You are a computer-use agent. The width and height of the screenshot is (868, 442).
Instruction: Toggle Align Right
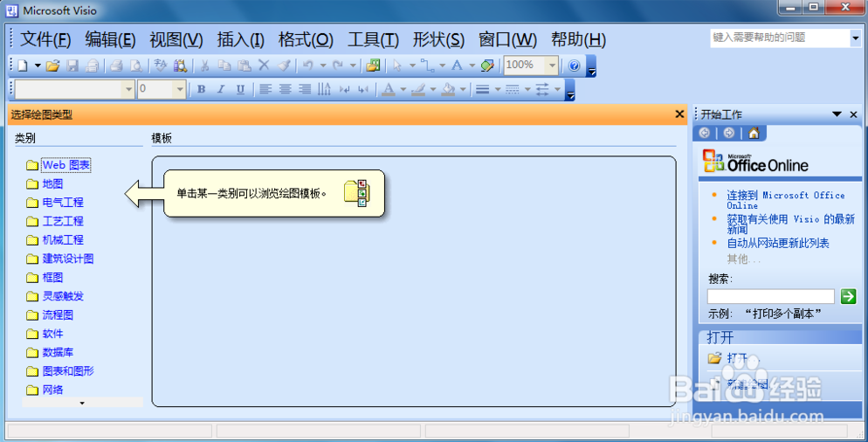pos(305,89)
